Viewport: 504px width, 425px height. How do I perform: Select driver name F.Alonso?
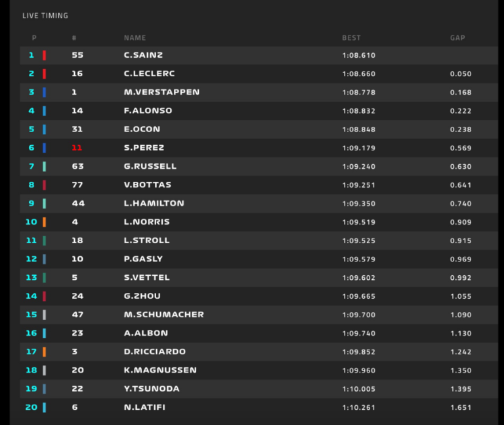[147, 111]
